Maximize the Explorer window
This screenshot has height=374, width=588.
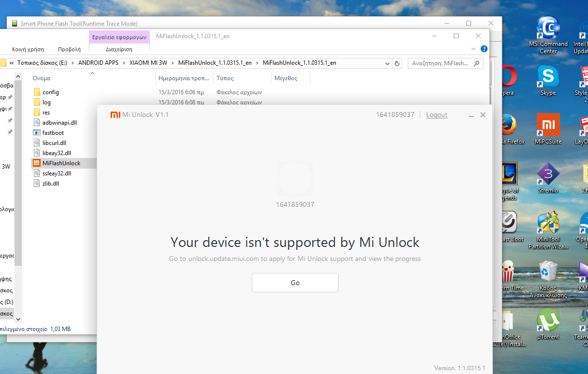click(456, 36)
